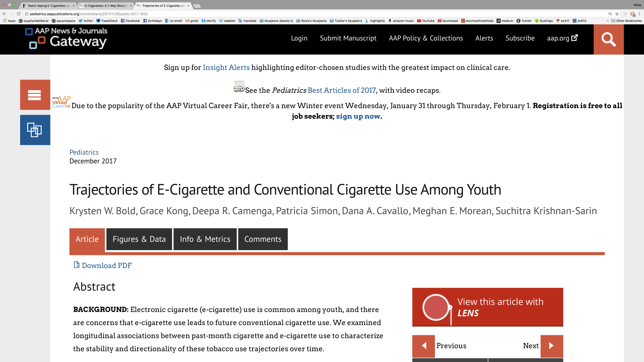Click the browser zoom magnifier icon
This screenshot has width=644, height=362.
click(610, 14)
